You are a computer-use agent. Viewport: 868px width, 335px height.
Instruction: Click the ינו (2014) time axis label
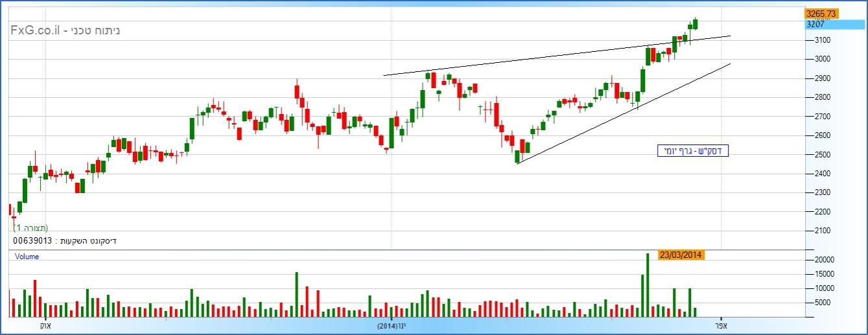coord(392,325)
